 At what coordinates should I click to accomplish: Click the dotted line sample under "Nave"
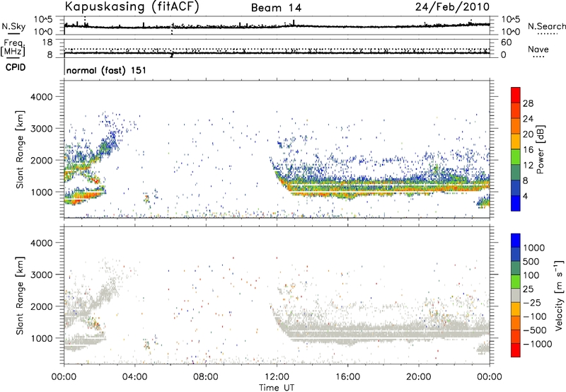click(538, 57)
